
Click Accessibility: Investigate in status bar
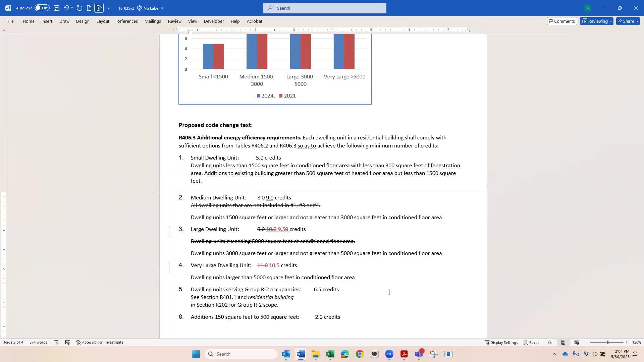(x=100, y=342)
